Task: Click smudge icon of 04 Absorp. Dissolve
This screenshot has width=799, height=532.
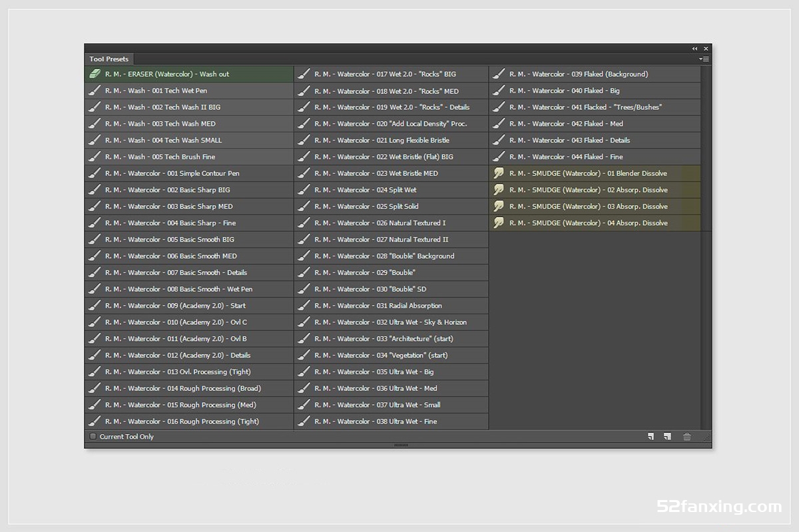Action: coord(499,223)
